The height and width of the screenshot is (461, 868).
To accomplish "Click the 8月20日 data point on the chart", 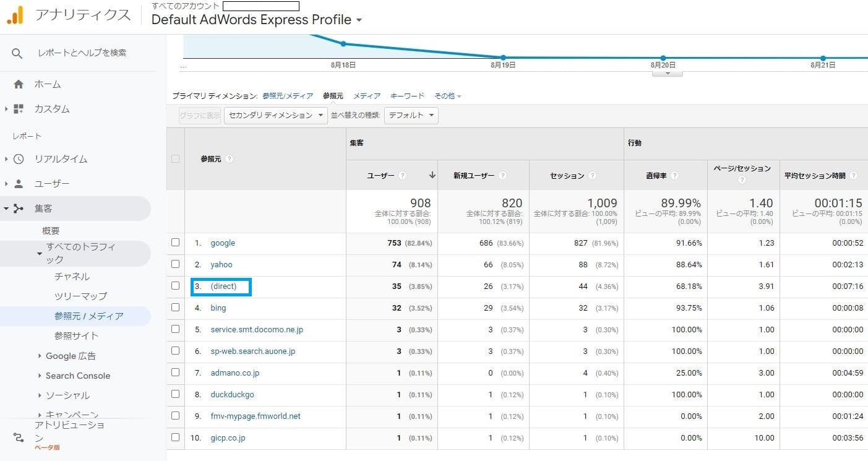I will pos(663,58).
